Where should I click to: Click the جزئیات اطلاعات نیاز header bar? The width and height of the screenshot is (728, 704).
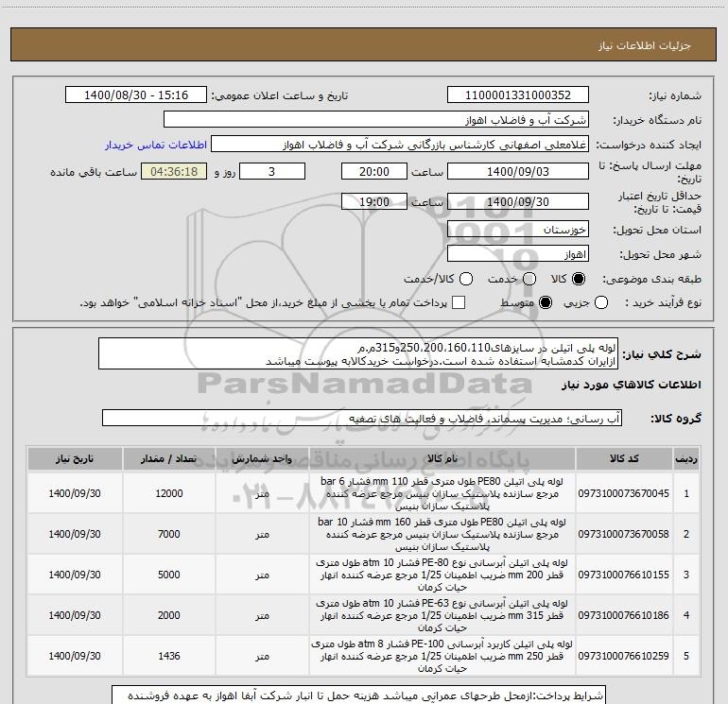(363, 44)
